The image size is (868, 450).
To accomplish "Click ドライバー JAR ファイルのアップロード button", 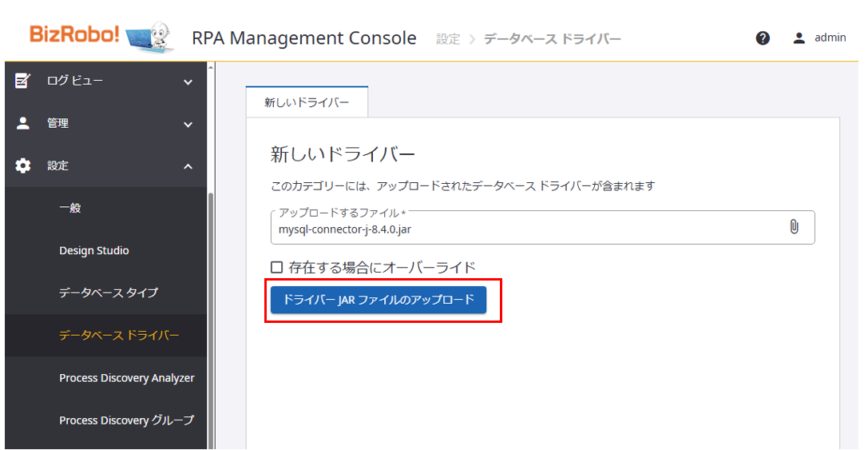I will tap(379, 300).
